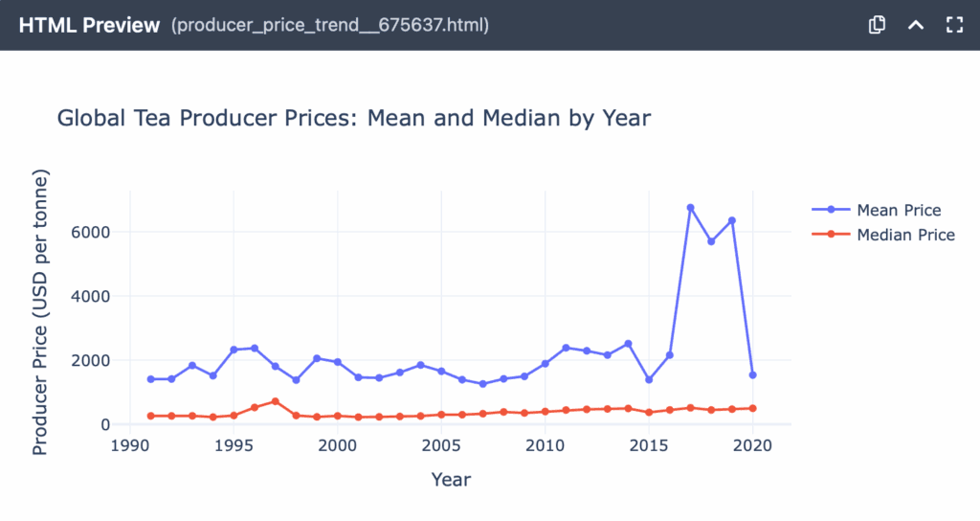
Task: Click the copy icon in the preview header
Action: (876, 26)
